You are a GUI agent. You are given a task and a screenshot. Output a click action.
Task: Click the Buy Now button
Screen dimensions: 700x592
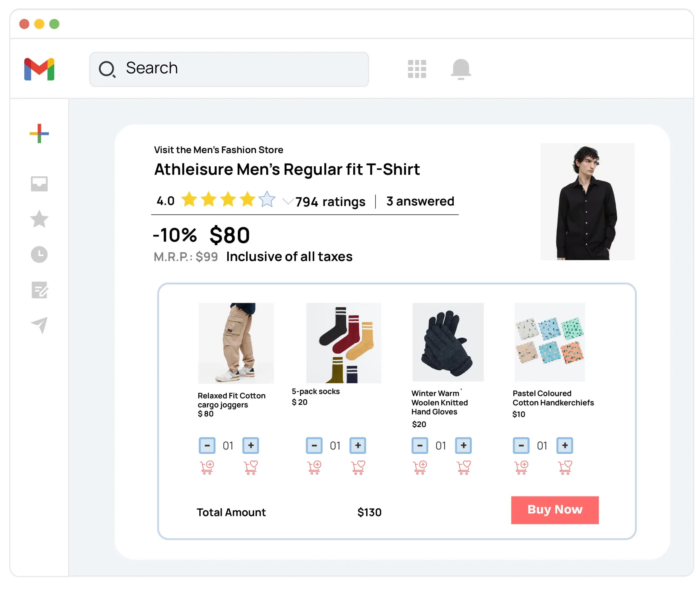click(555, 510)
